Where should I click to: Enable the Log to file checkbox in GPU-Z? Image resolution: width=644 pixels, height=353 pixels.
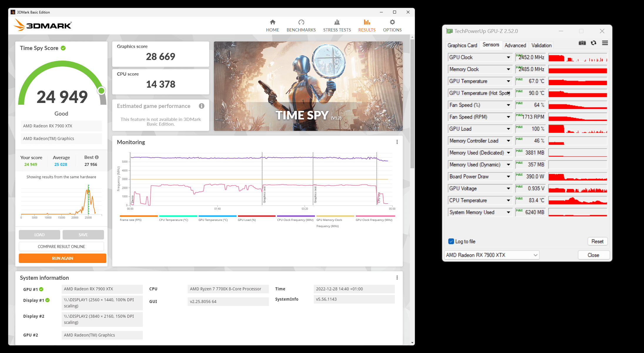(x=451, y=241)
